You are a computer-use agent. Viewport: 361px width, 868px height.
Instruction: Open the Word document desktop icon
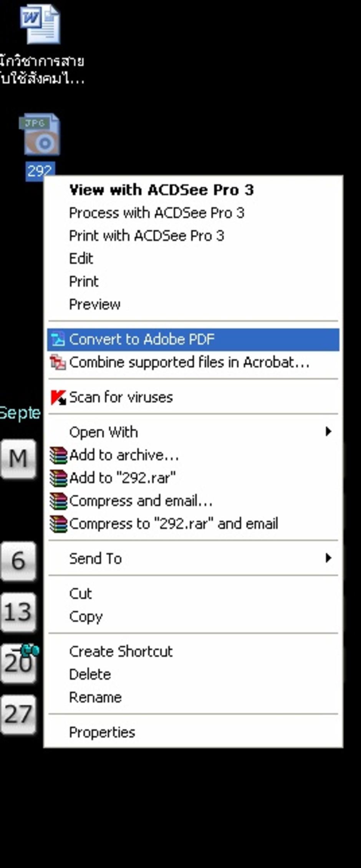[40, 24]
